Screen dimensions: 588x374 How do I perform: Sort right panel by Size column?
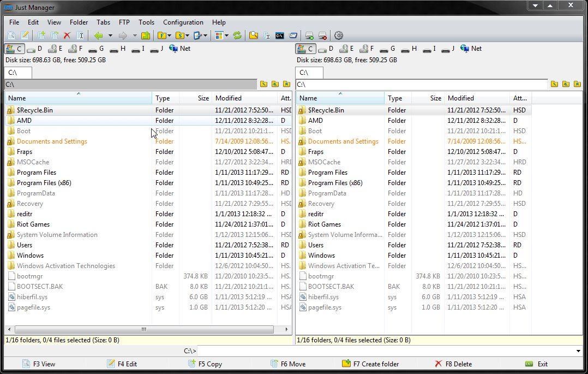428,98
